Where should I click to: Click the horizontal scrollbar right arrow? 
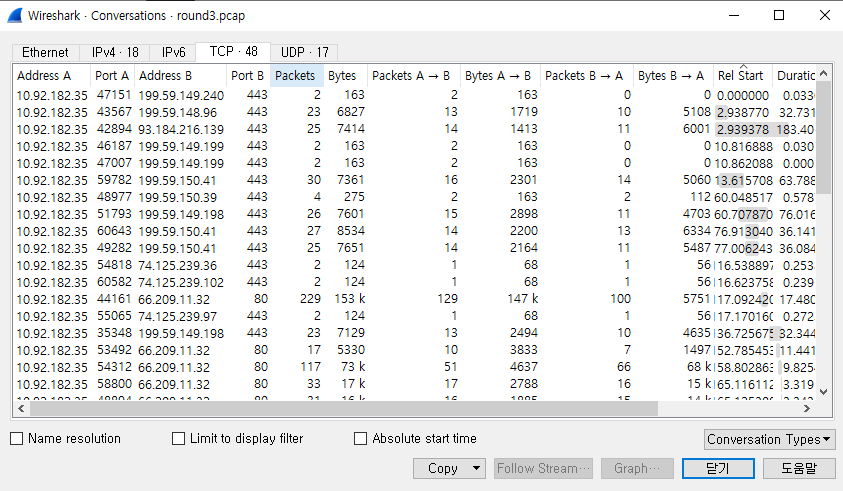(808, 409)
